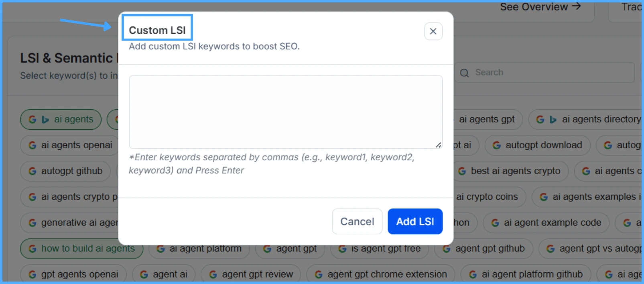Click the Google icon on 'best ai agents crypto'

point(462,171)
